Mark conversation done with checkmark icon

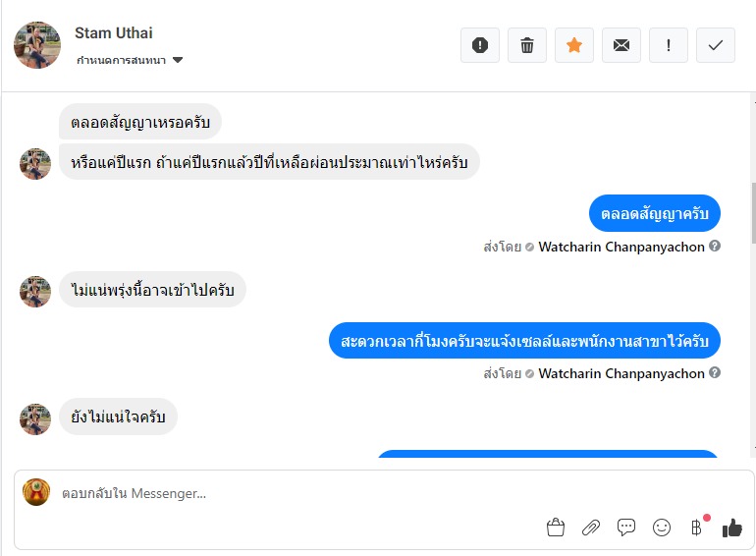[716, 45]
